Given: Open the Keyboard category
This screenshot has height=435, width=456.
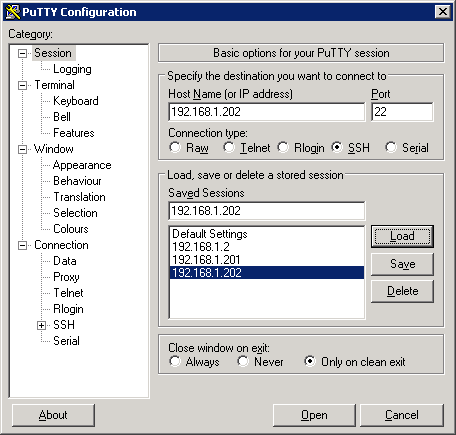Looking at the screenshot, I should point(76,101).
